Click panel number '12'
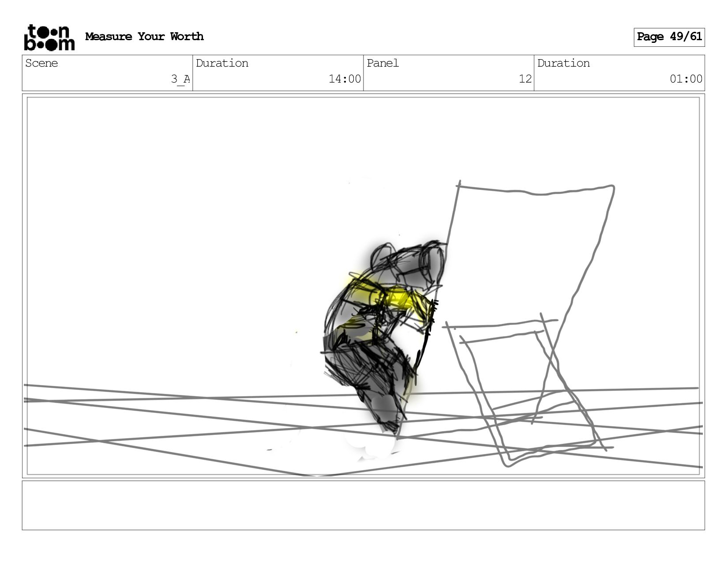The height and width of the screenshot is (563, 728). (525, 79)
